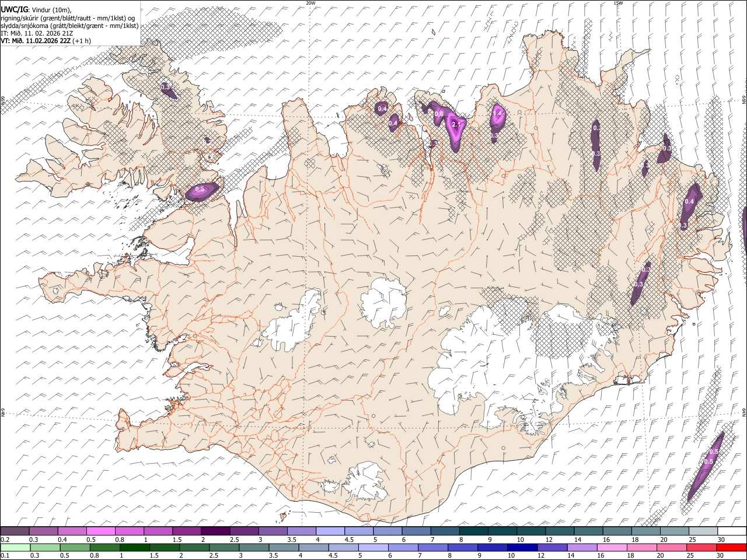Select upper legend swatch between 0.2 and 0.3
747x560 pixels.
(15, 531)
